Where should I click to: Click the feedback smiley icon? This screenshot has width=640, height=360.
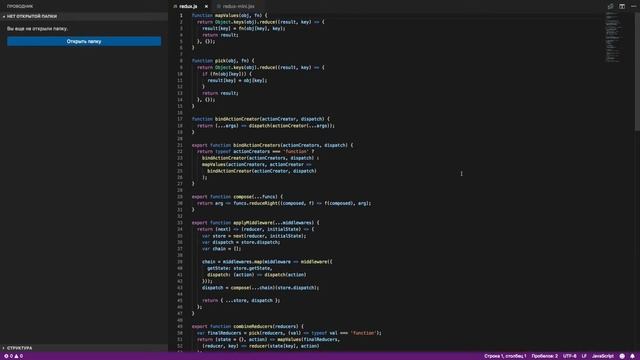click(x=622, y=356)
